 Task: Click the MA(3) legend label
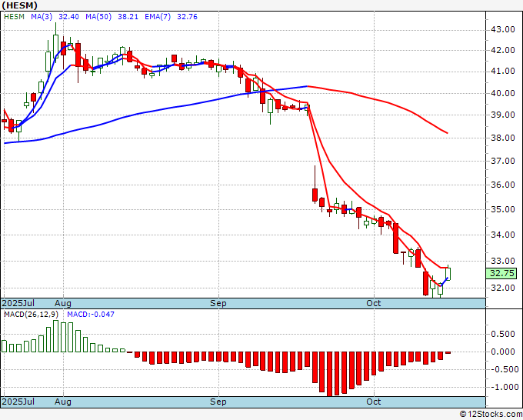click(42, 17)
